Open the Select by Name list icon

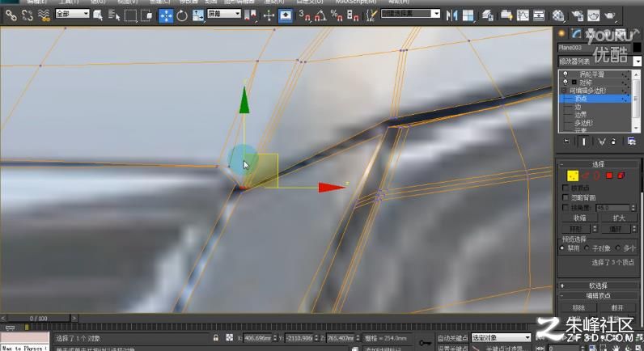[x=114, y=15]
